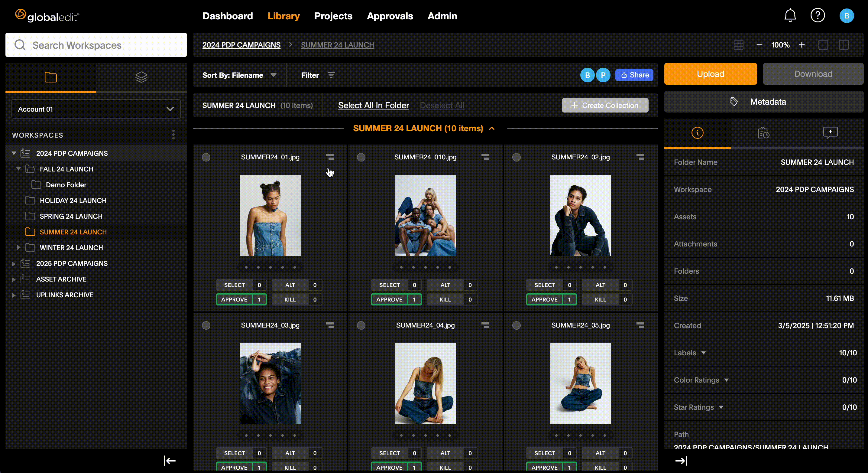Click workspaces three-dot options menu
Image resolution: width=868 pixels, height=473 pixels.
173,135
